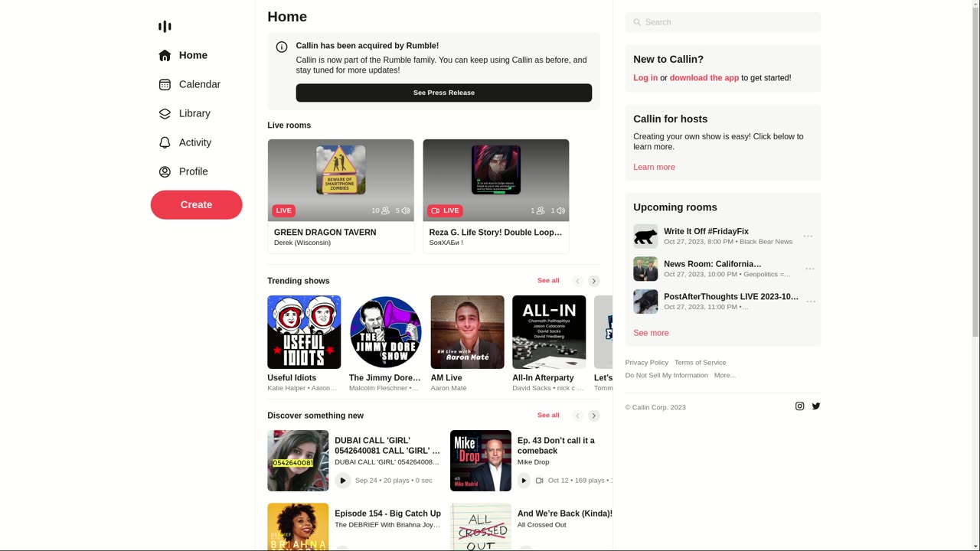Click Black Bear News bear thumbnail
This screenshot has height=551, width=980.
pyautogui.click(x=645, y=236)
